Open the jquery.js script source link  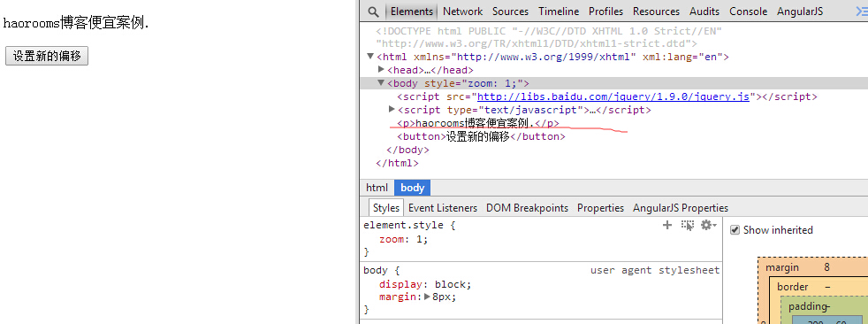(x=613, y=96)
